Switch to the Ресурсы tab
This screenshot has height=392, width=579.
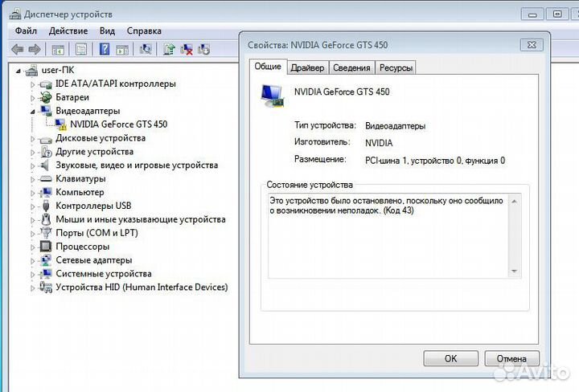coord(396,68)
